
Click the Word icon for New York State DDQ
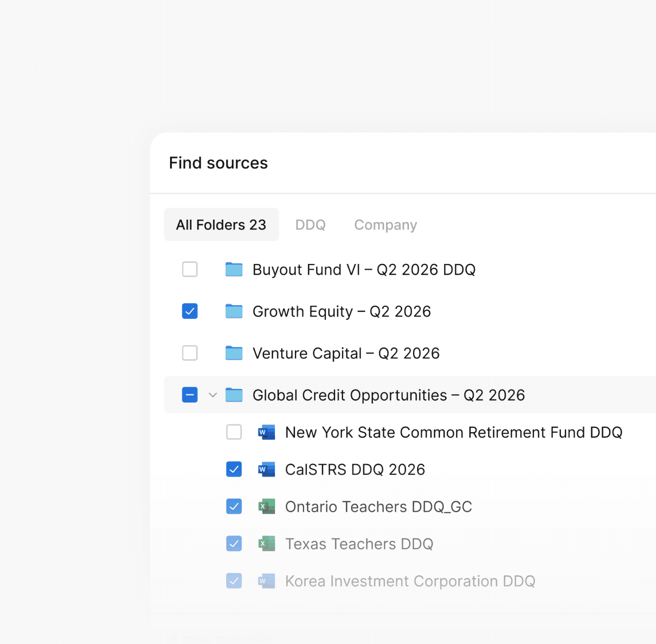[266, 432]
